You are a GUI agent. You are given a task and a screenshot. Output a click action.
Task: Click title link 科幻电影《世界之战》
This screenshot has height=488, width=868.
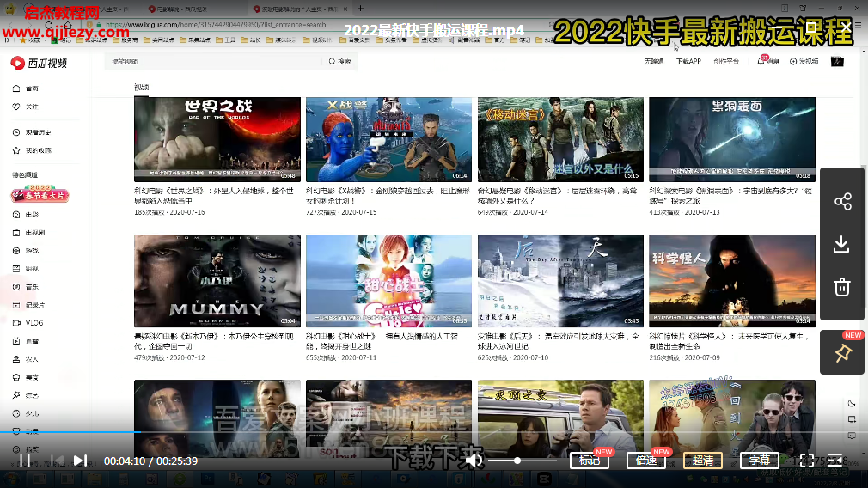pyautogui.click(x=214, y=196)
